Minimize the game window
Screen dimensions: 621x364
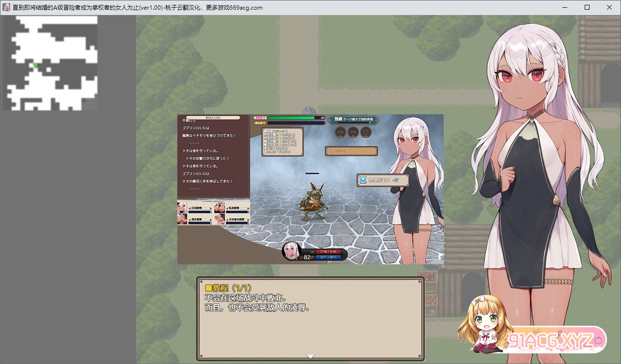(x=565, y=7)
